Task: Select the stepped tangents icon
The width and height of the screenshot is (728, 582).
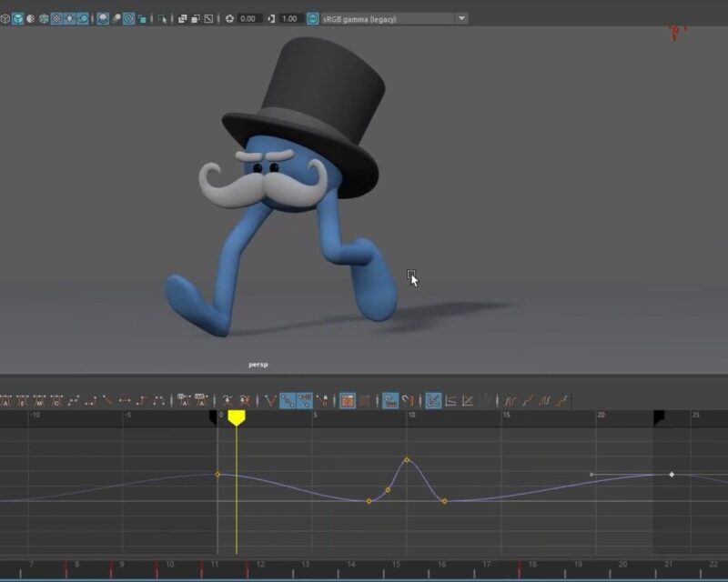Action: click(x=142, y=400)
